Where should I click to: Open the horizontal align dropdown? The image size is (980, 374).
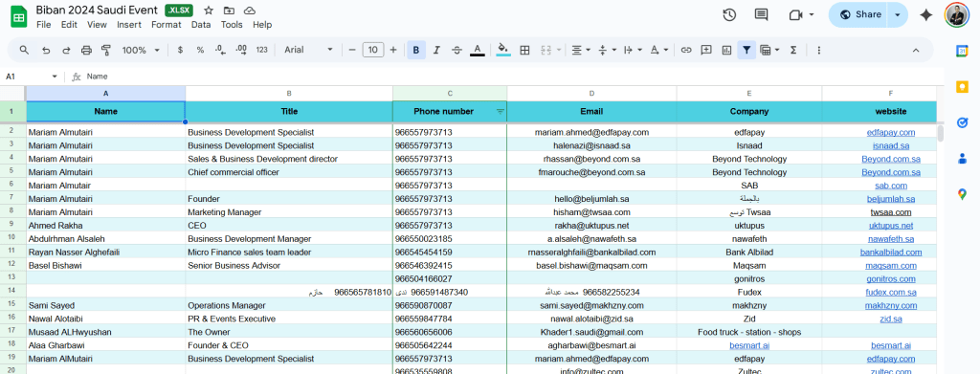pos(581,50)
